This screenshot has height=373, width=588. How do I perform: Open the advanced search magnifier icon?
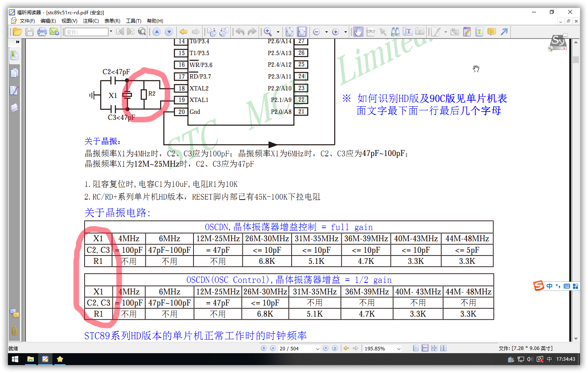(x=142, y=32)
